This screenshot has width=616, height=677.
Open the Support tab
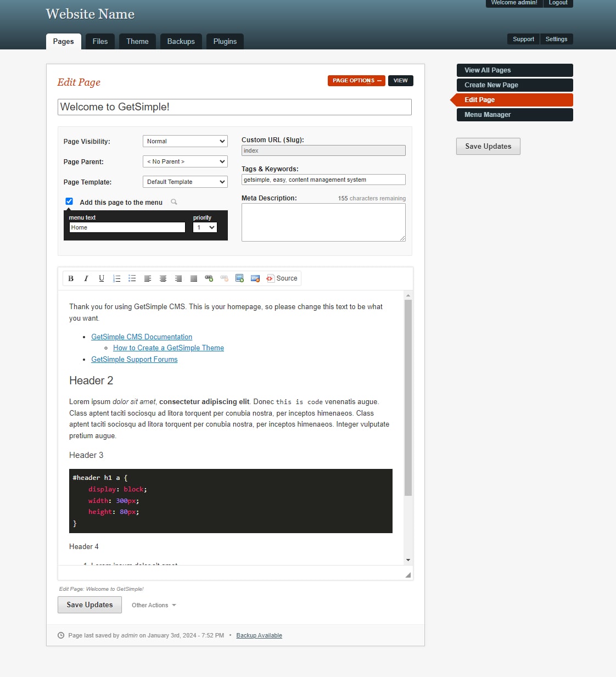[523, 39]
